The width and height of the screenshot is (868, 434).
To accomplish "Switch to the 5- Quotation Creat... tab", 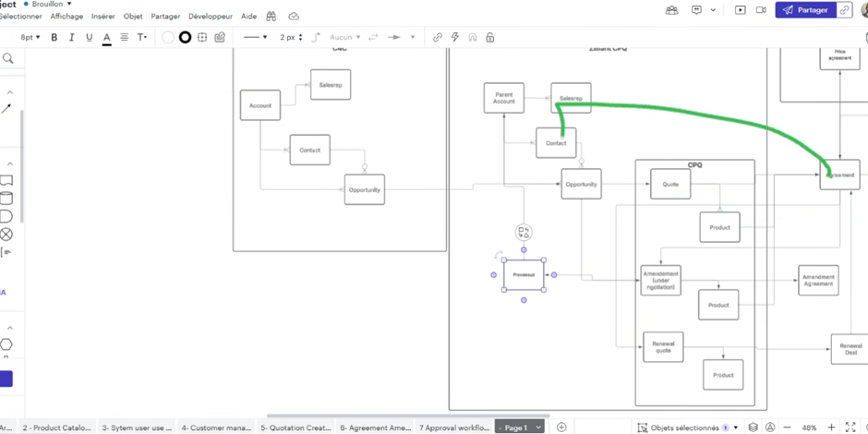I will (x=295, y=428).
